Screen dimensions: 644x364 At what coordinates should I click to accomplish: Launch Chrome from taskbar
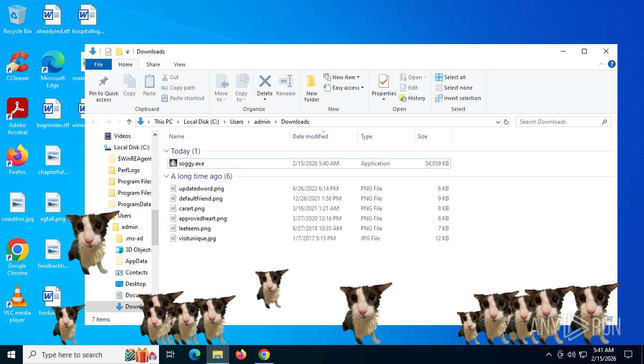(264, 355)
